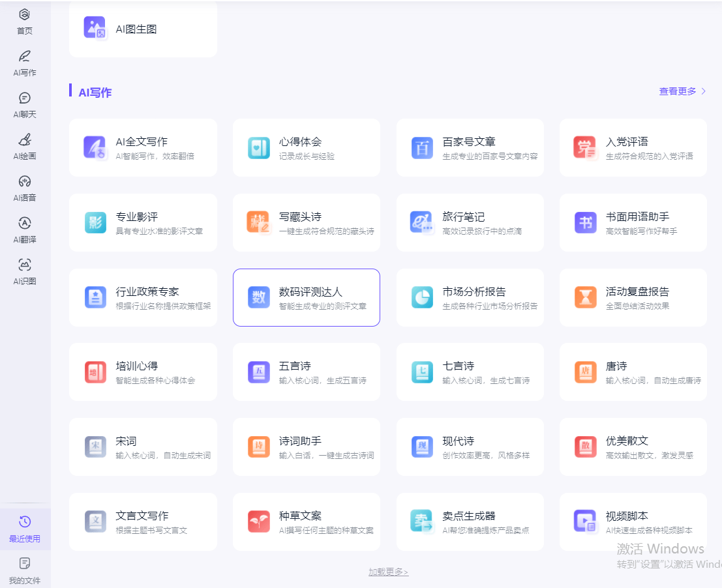This screenshot has height=588, width=722.
Task: Open the 写藏头诗 poem card
Action: [306, 222]
